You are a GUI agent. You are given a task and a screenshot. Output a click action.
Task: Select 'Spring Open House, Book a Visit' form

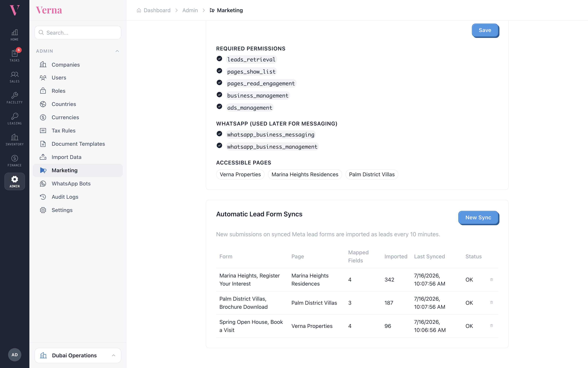pos(251,326)
